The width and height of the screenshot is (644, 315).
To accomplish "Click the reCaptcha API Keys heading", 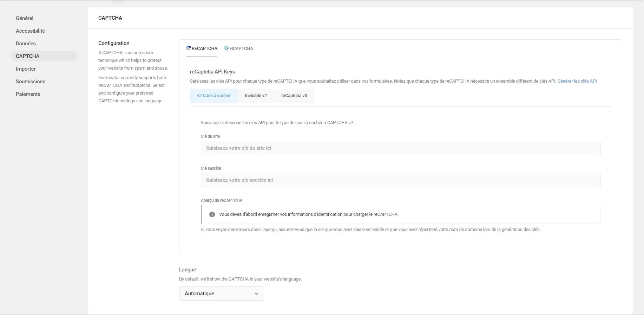I will click(x=212, y=72).
